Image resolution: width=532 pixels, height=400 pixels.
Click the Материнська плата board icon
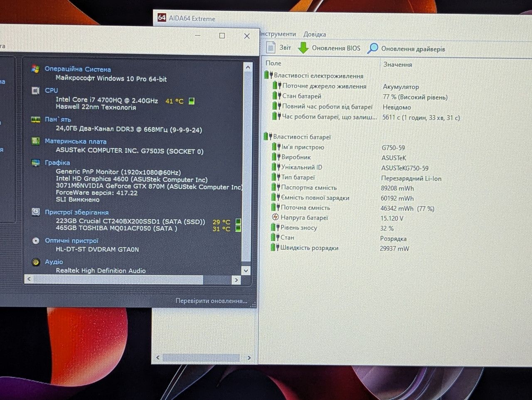[36, 141]
